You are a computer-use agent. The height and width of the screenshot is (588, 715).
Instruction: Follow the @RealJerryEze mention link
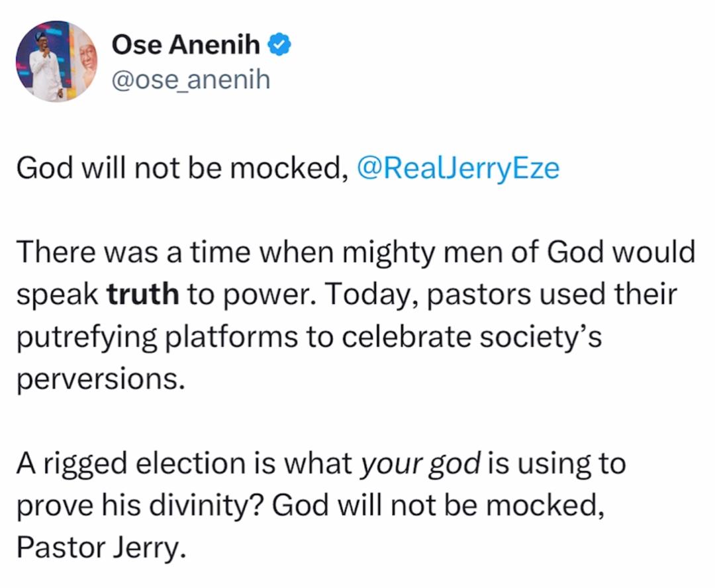pos(458,168)
